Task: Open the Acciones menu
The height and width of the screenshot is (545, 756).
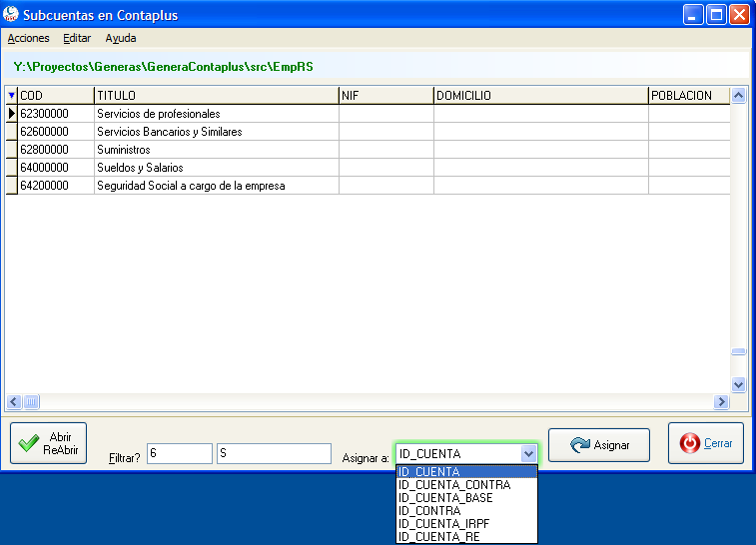Action: point(28,38)
